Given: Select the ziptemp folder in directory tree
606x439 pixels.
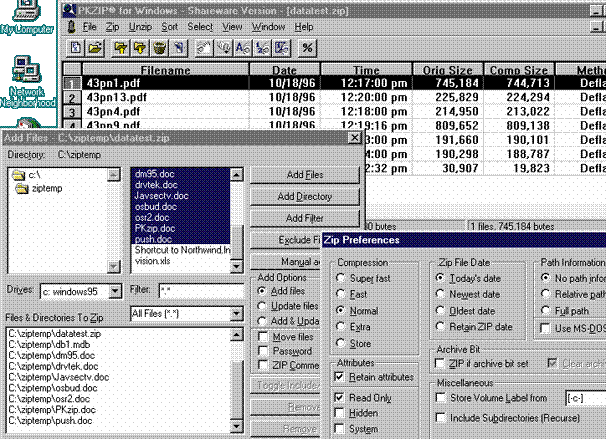Looking at the screenshot, I should [x=39, y=188].
